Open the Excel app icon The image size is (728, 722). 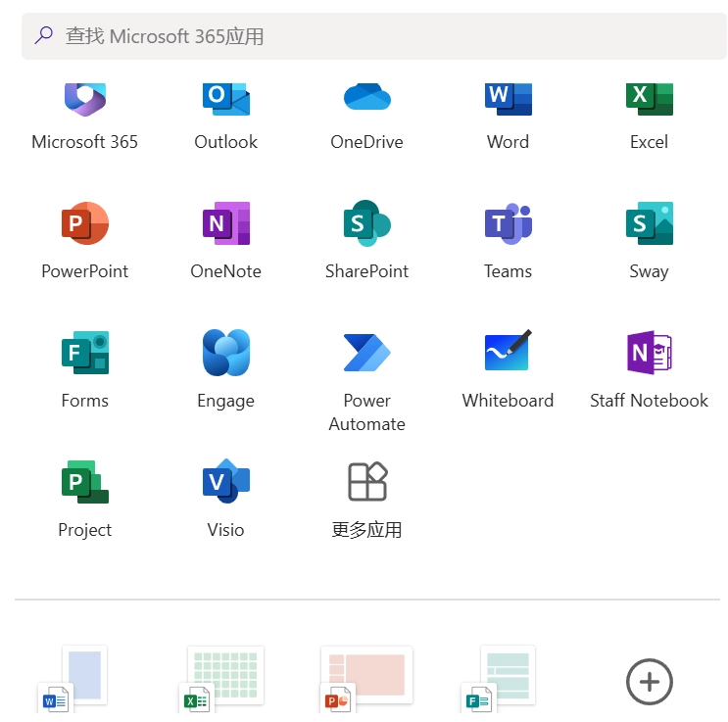(649, 99)
